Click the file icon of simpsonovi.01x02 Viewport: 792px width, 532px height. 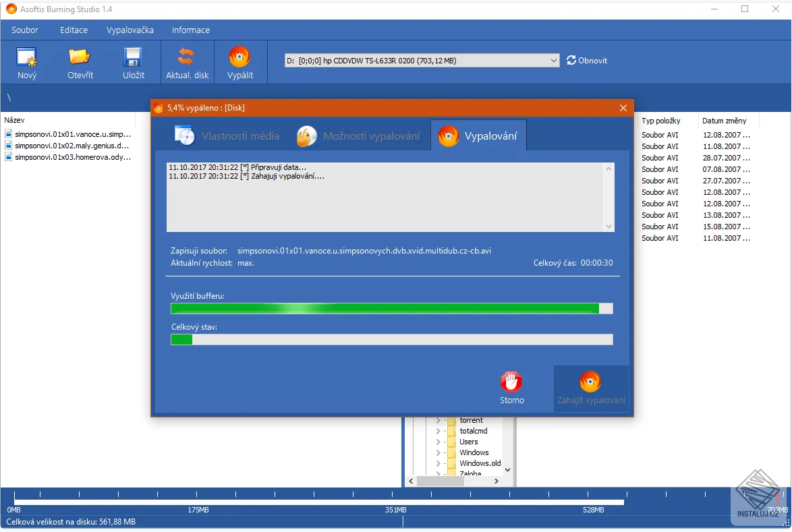coord(9,146)
